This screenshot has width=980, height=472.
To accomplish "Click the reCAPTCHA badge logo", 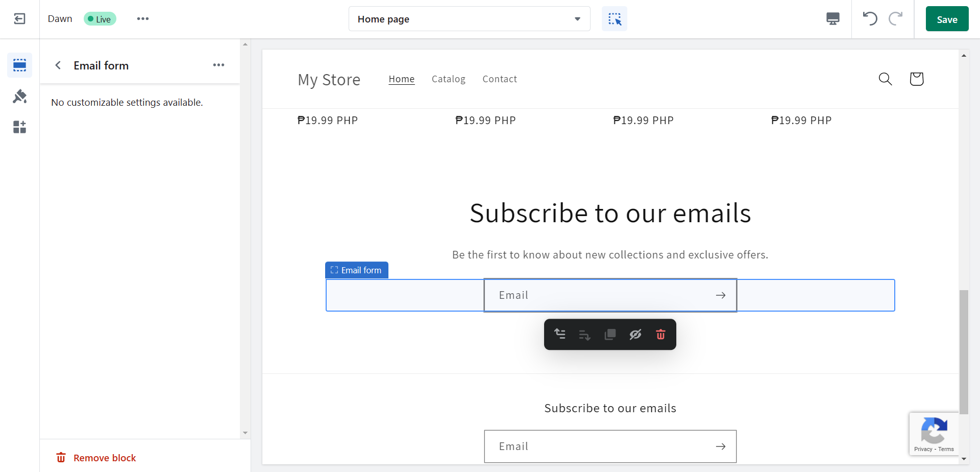I will (x=934, y=430).
